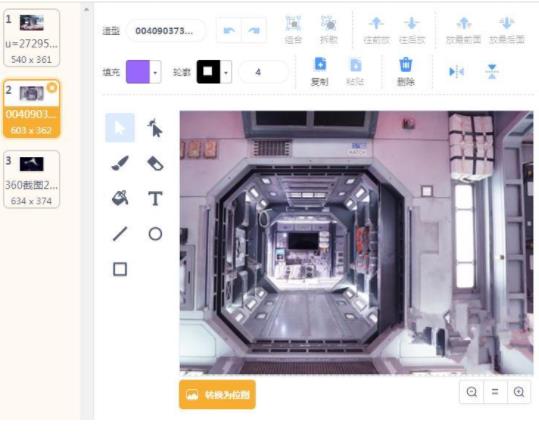Screen dimensions: 539x435
Task: Click the black outline color swatch
Action: [x=208, y=72]
